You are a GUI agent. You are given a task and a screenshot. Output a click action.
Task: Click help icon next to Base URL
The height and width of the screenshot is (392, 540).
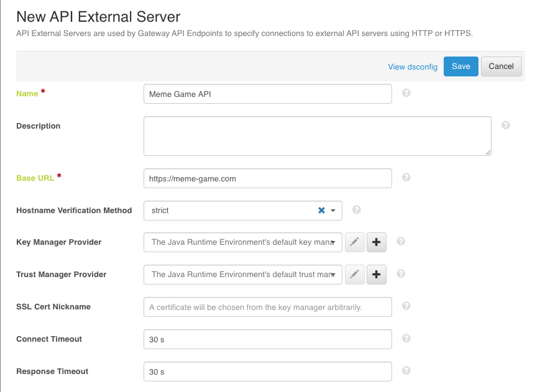(406, 178)
